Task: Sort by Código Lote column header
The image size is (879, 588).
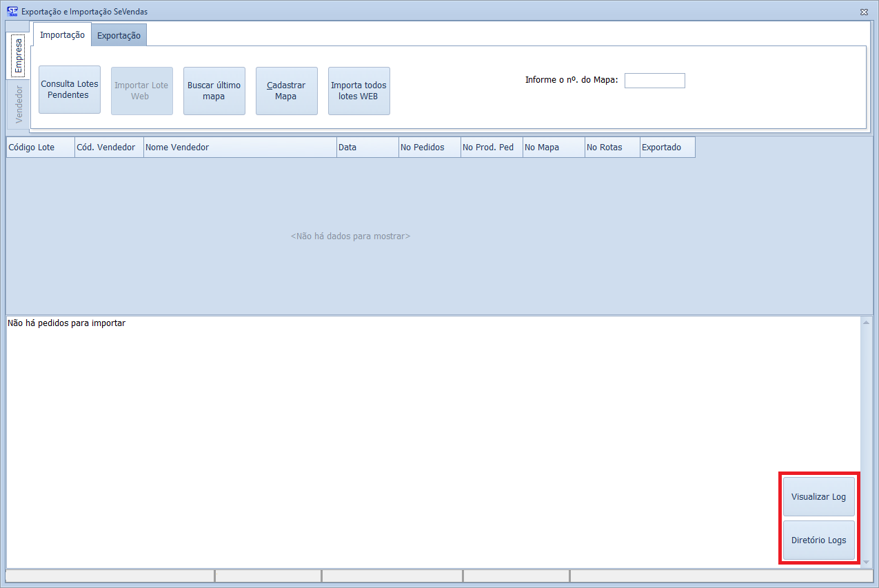Action: pyautogui.click(x=40, y=148)
